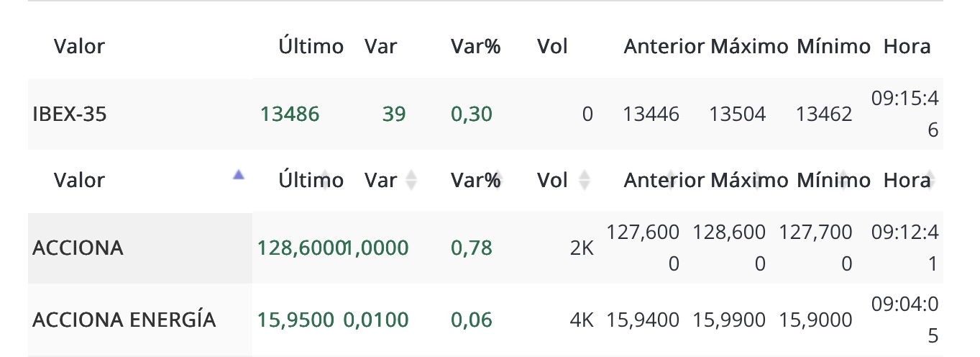Sort table by Mínimo column header
This screenshot has width=980, height=357.
click(x=833, y=180)
